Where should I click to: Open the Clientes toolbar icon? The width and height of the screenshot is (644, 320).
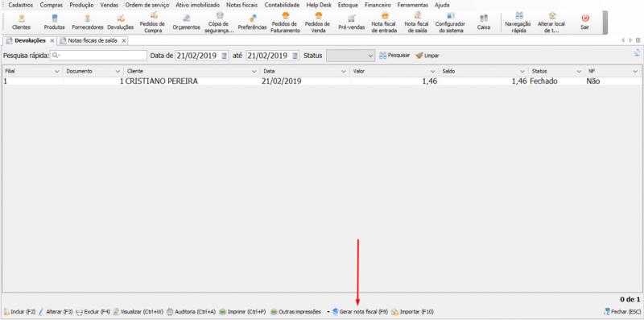(22, 23)
